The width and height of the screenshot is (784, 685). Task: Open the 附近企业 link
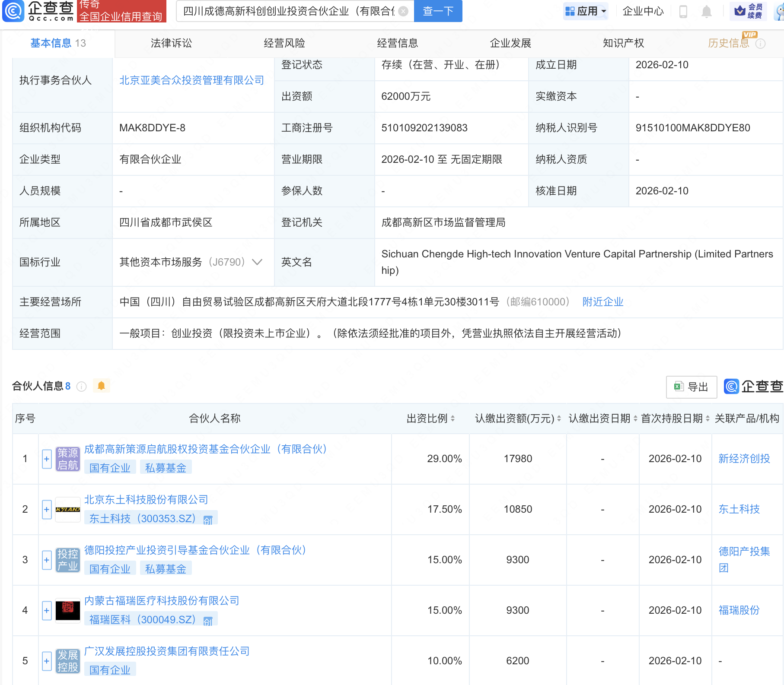(x=602, y=302)
